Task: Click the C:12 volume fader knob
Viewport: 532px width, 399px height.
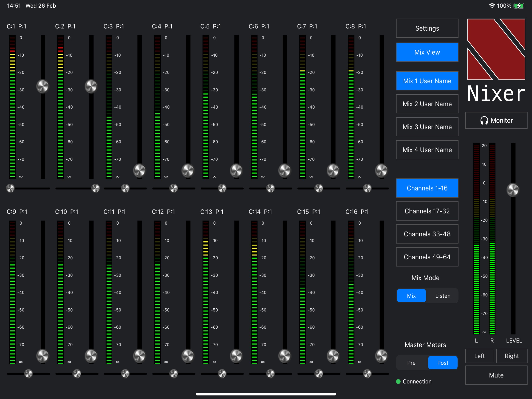Action: click(x=188, y=356)
